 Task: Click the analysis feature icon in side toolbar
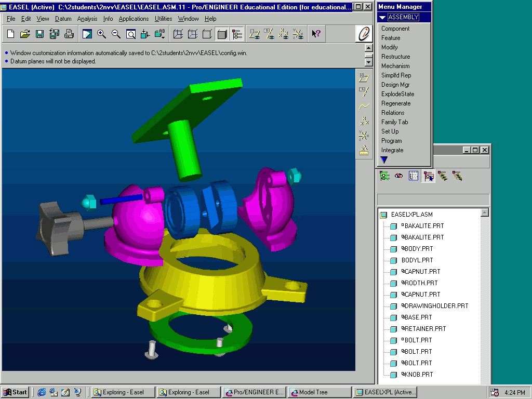364,150
